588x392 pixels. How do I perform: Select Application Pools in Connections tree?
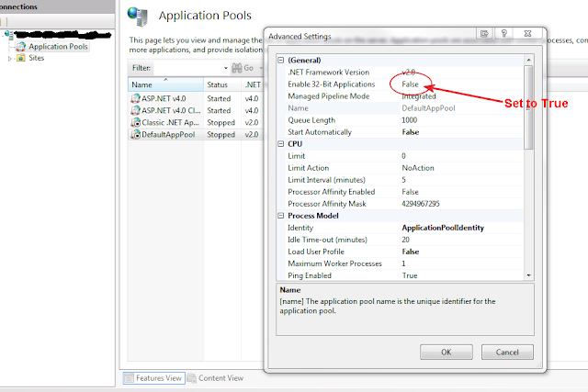[x=58, y=47]
